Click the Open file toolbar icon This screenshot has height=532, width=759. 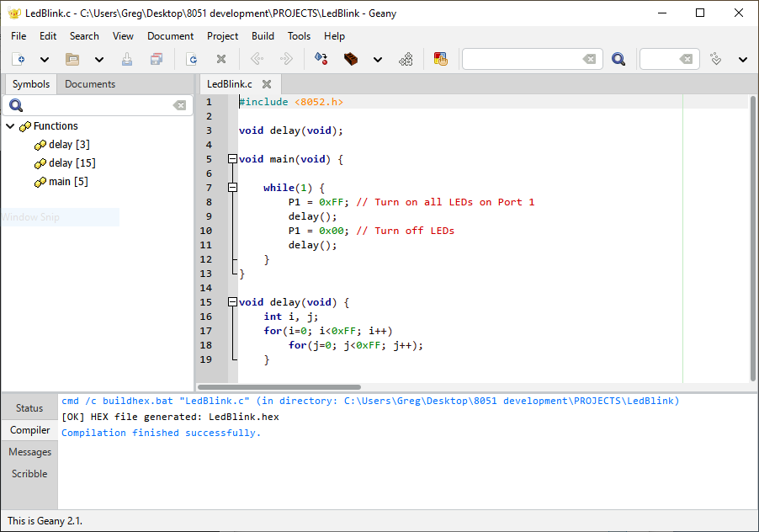72,59
